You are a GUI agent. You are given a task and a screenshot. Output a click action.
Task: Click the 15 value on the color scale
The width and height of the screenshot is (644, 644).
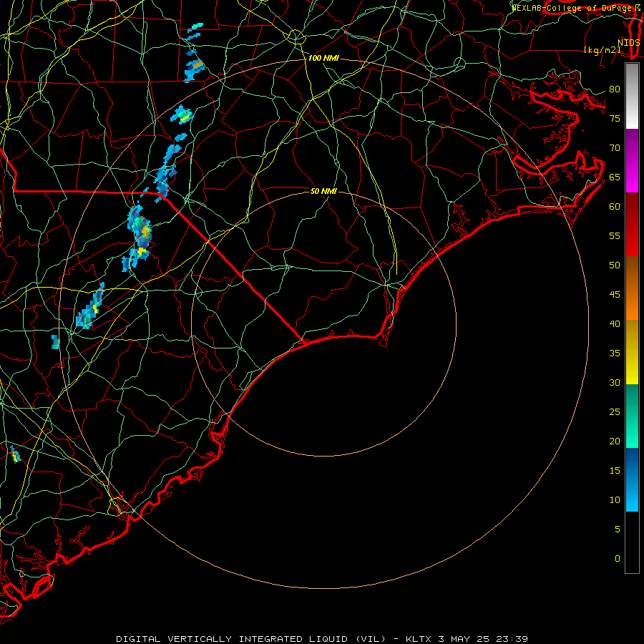[x=615, y=471]
